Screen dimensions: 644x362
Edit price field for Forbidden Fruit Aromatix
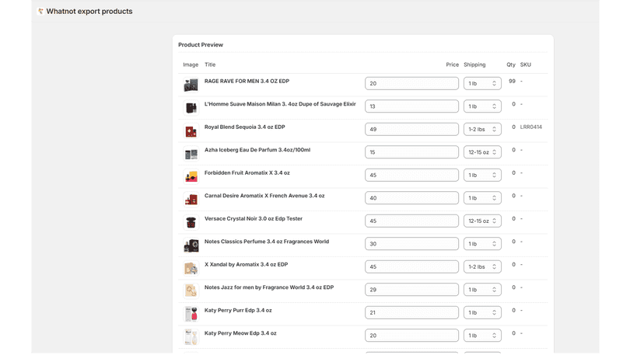coord(411,176)
